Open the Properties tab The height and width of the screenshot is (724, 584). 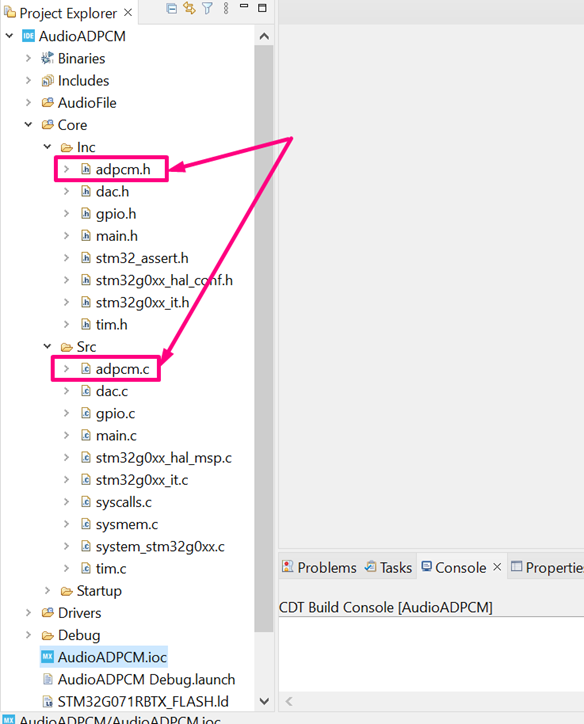[x=547, y=567]
